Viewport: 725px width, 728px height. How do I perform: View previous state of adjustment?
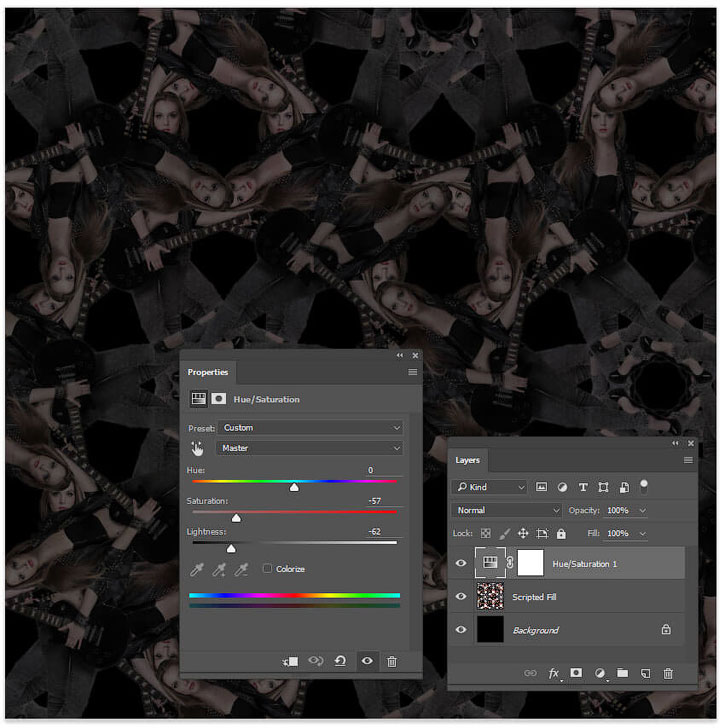(317, 663)
